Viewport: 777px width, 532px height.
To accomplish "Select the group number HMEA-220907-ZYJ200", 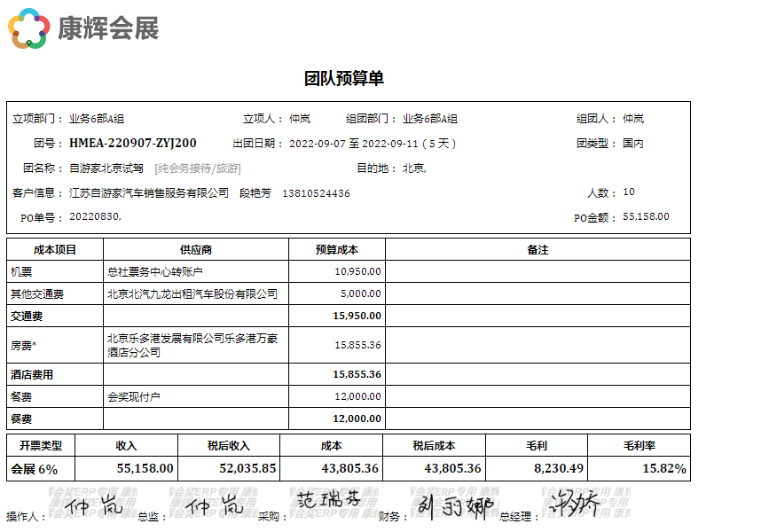I will coord(133,144).
